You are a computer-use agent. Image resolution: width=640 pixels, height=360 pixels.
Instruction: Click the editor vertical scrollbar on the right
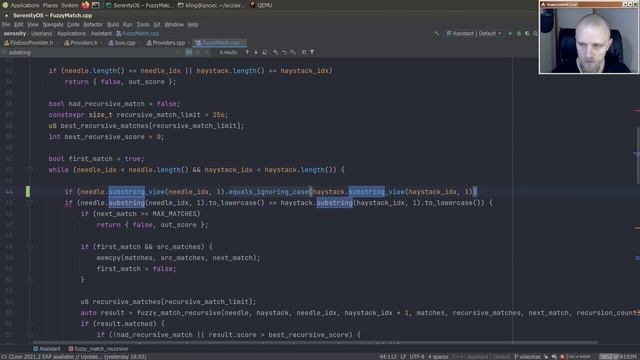pos(638,155)
